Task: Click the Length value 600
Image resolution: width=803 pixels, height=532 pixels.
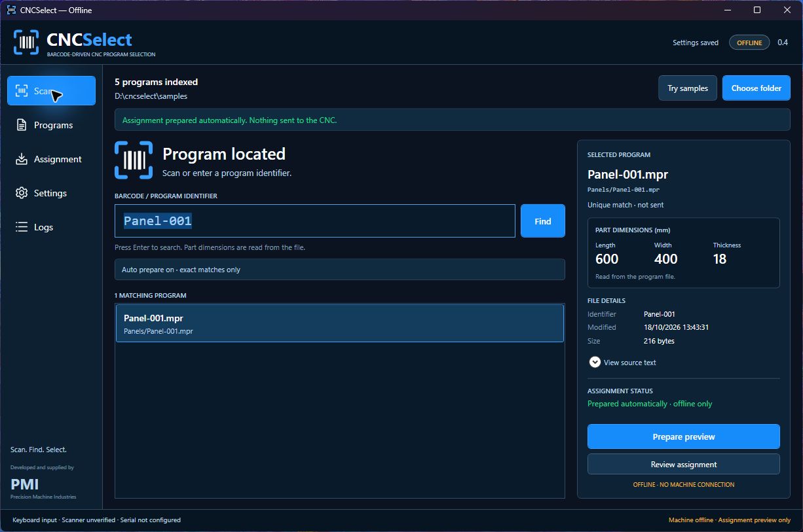Action: (x=607, y=259)
